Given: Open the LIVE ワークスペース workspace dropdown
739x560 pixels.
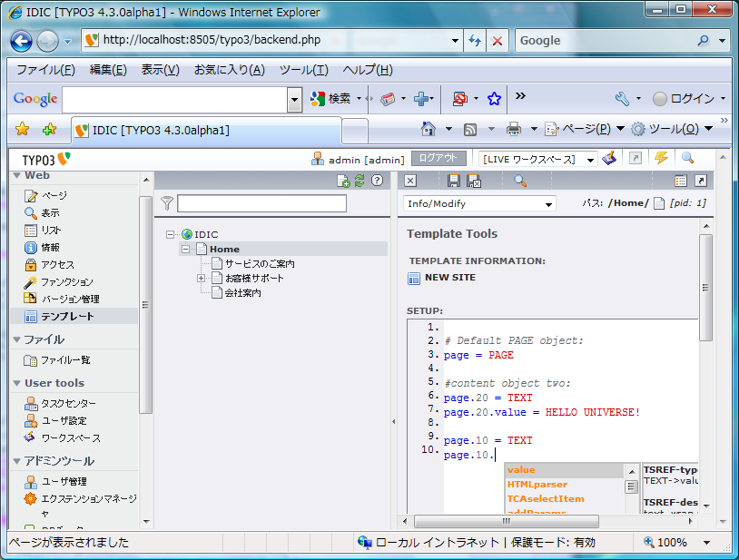Looking at the screenshot, I should [x=537, y=160].
